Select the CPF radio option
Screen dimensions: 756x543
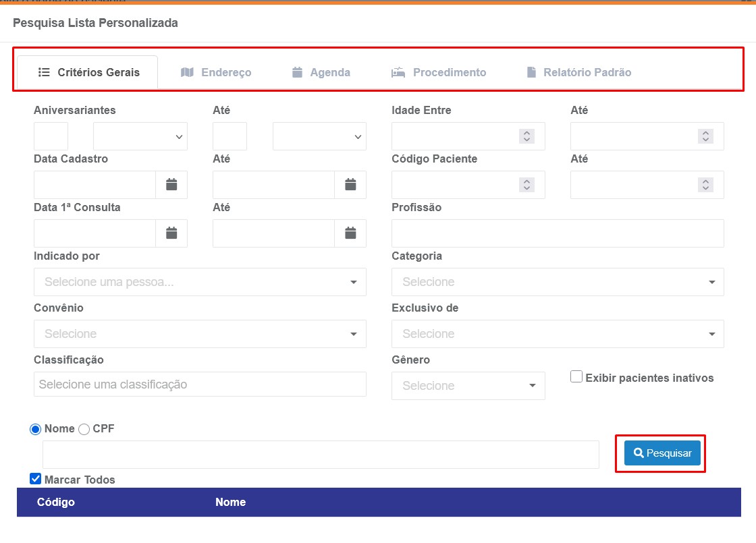click(x=84, y=429)
